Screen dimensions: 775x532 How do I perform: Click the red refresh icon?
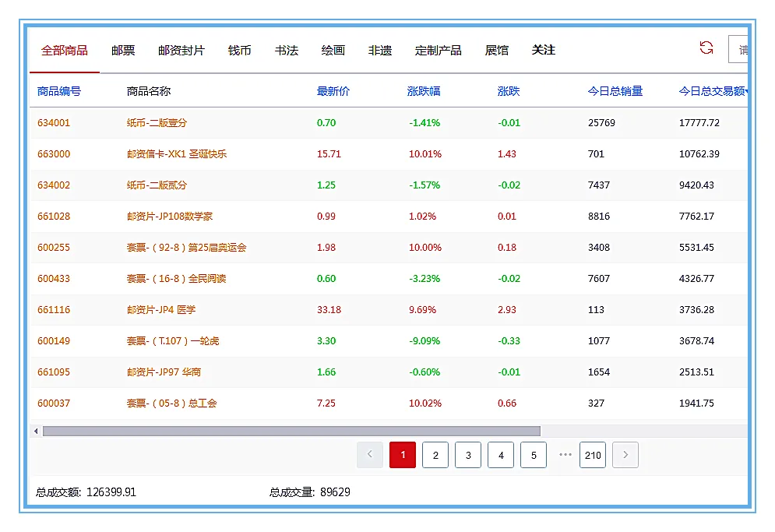click(x=706, y=48)
